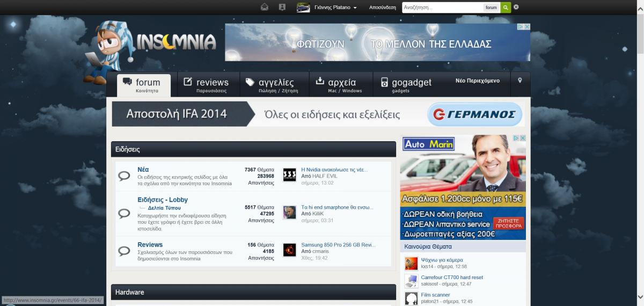The height and width of the screenshot is (306, 644).
Task: Click kxs14 avatar next to Ψάχνω για κάμερα
Action: pyautogui.click(x=411, y=264)
